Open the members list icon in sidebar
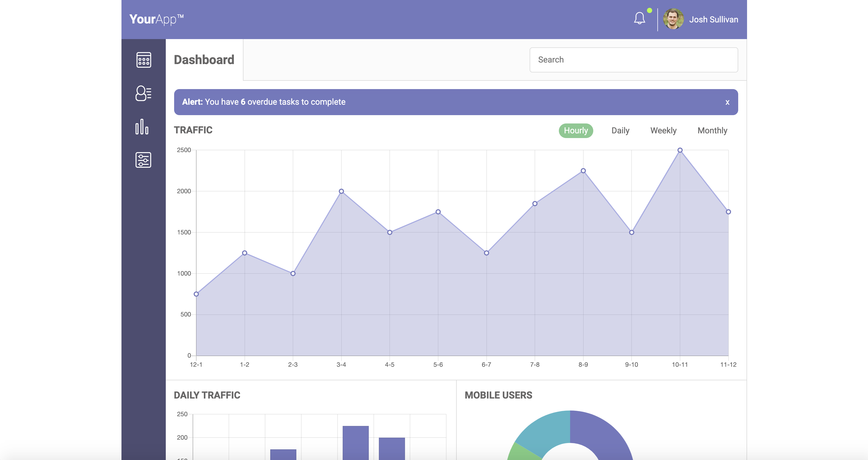Screen dimensions: 868x460 click(144, 93)
